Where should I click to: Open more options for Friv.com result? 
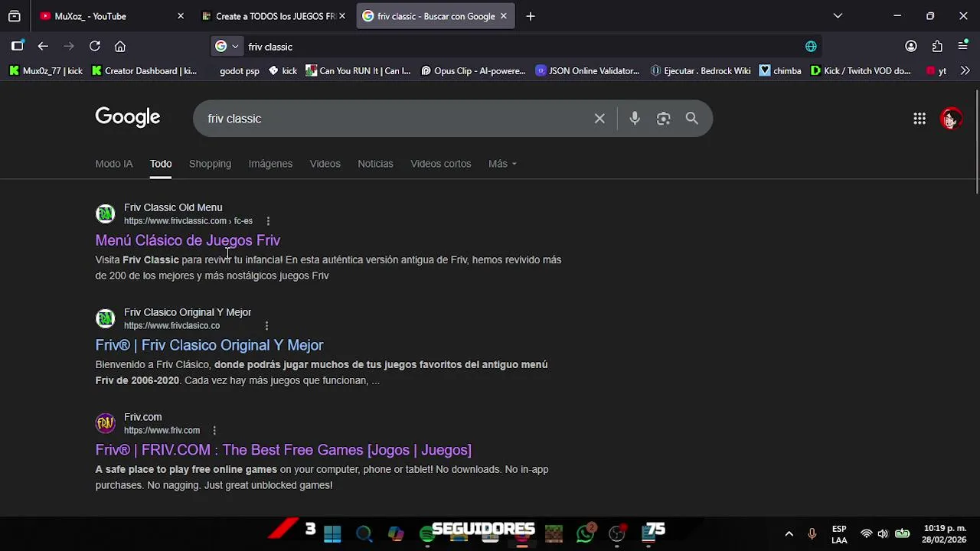coord(214,431)
